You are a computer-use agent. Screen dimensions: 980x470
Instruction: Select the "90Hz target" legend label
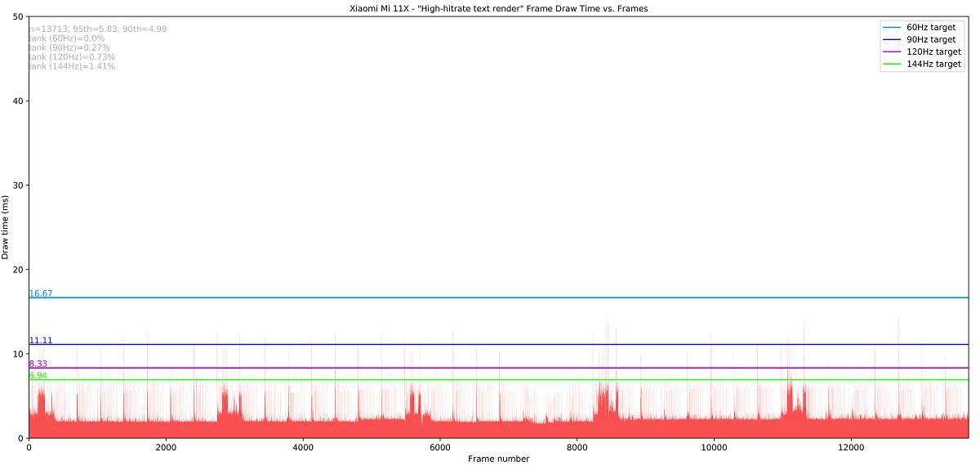tap(930, 39)
